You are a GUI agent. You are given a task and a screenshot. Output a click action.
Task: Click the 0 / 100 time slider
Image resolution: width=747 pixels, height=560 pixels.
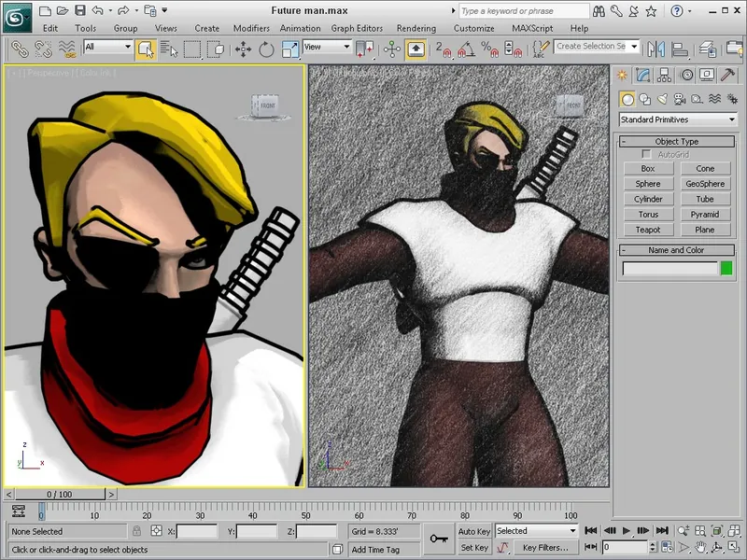tap(60, 495)
